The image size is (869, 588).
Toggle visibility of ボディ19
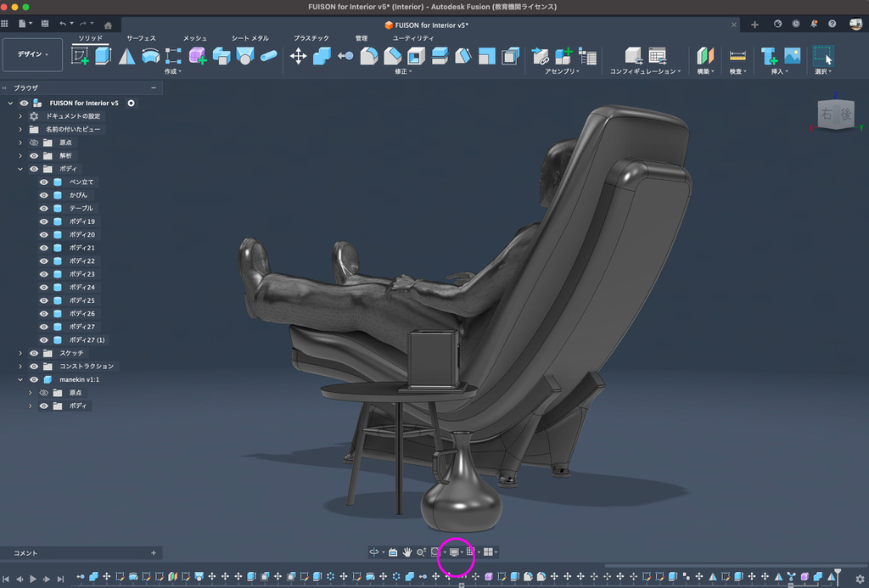point(44,221)
